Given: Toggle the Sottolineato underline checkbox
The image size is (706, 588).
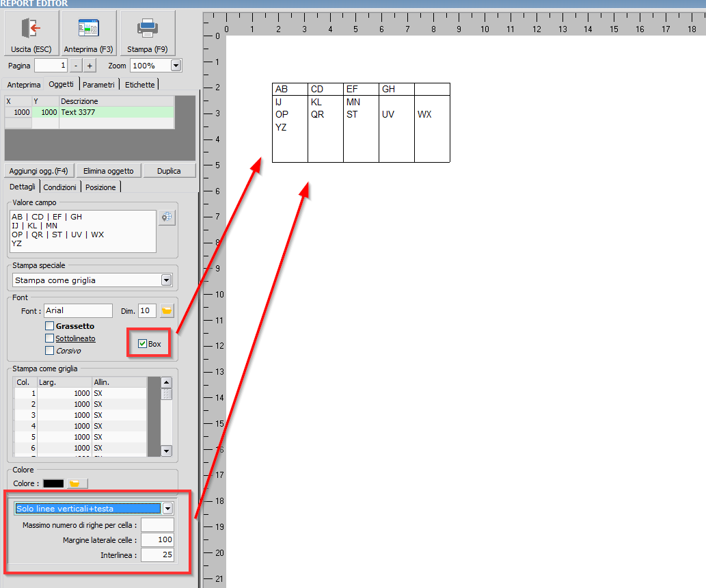Looking at the screenshot, I should pos(49,338).
